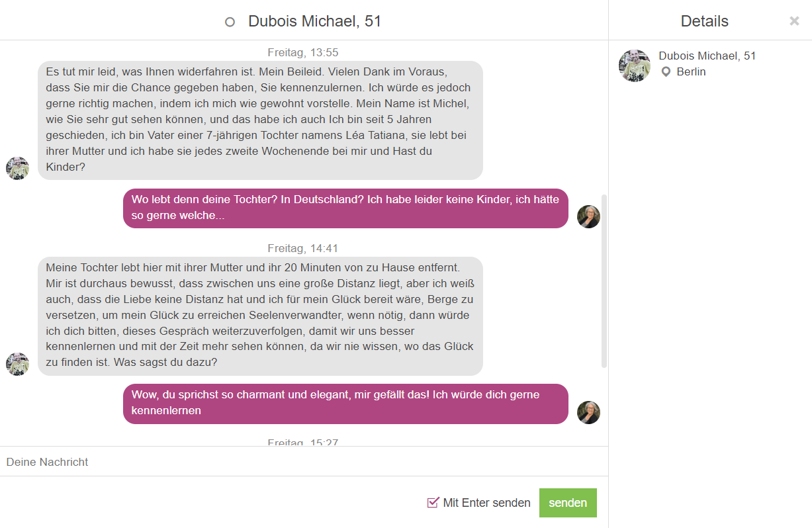The width and height of the screenshot is (812, 528).
Task: Click the green senden button
Action: click(x=568, y=503)
